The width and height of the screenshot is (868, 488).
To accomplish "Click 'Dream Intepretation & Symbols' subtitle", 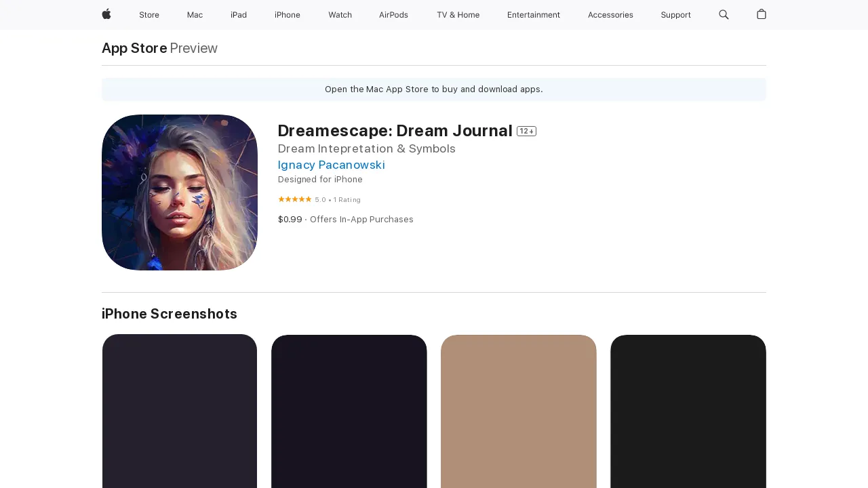I will (367, 148).
